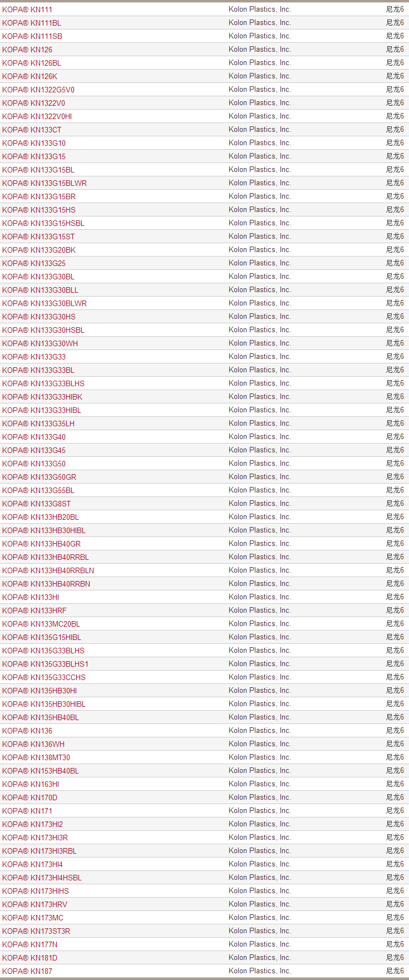The image size is (409, 980).
Task: Click KOPA® KN173HI4HSBL product link
Action: pyautogui.click(x=42, y=878)
